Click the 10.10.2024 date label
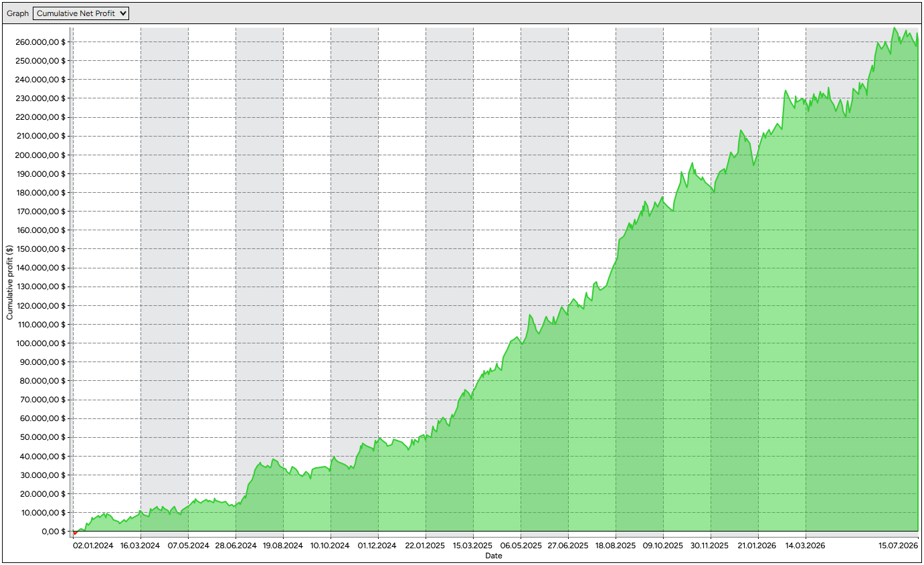This screenshot has width=924, height=565. click(331, 546)
